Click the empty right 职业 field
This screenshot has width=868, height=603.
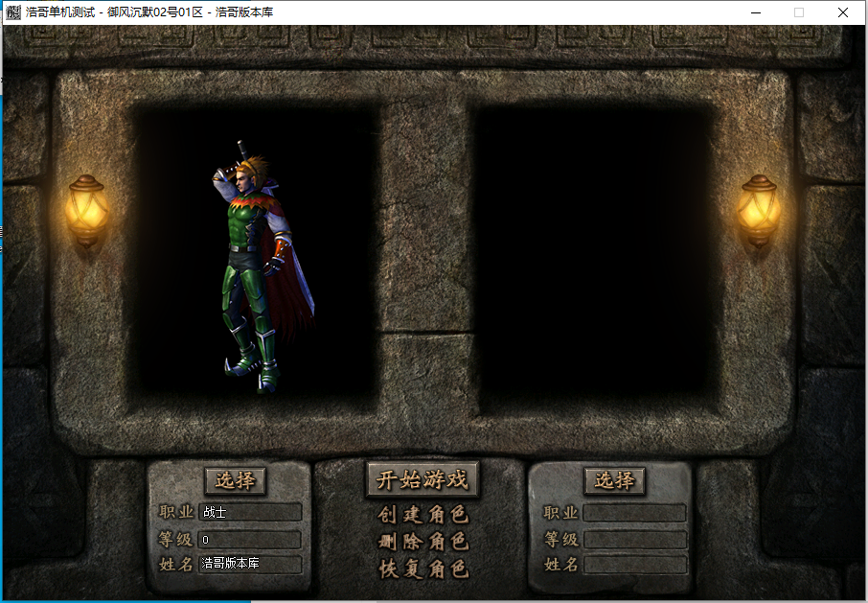635,513
